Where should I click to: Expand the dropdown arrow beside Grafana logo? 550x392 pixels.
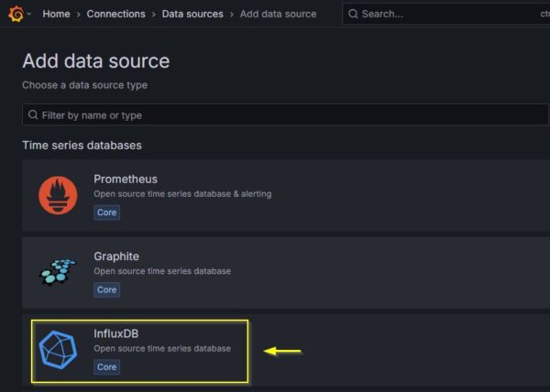(28, 14)
